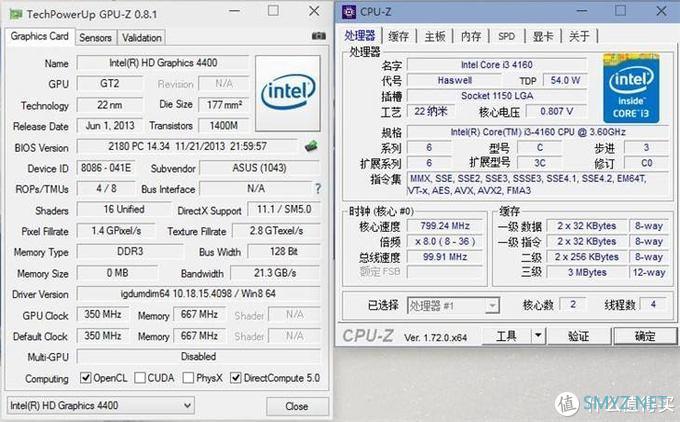Click the Multi-GPU value Disabled

[x=198, y=357]
